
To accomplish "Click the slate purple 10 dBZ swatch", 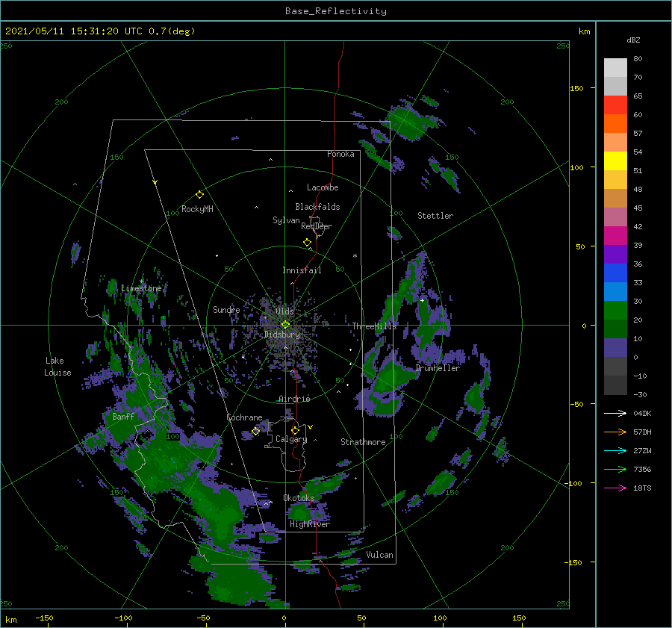I will coord(615,348).
